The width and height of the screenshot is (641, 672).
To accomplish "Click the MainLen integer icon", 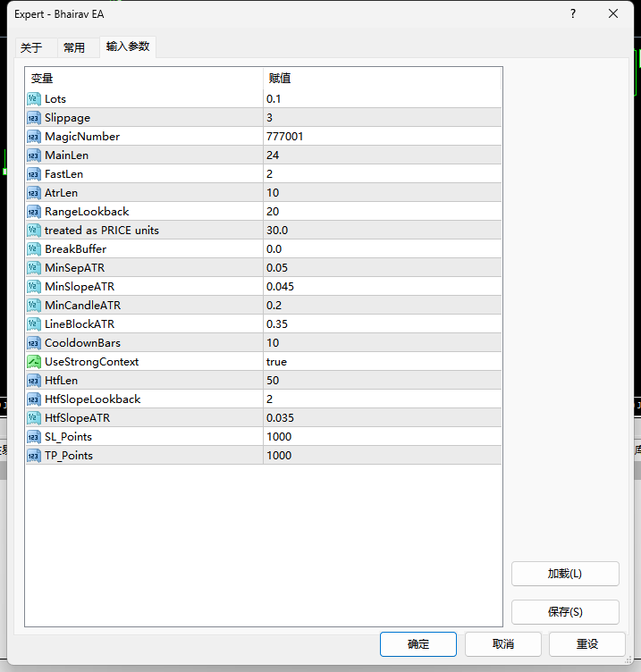I will 34,155.
